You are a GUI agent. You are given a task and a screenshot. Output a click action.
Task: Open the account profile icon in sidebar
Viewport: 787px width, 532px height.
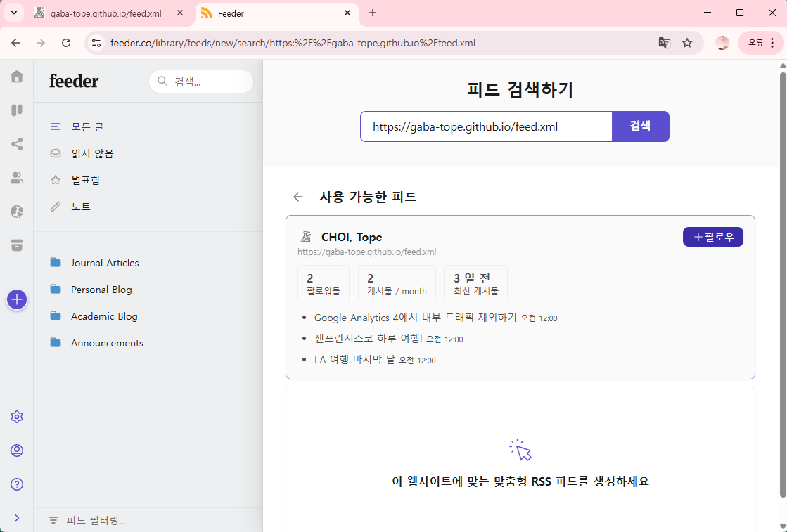pyautogui.click(x=17, y=450)
